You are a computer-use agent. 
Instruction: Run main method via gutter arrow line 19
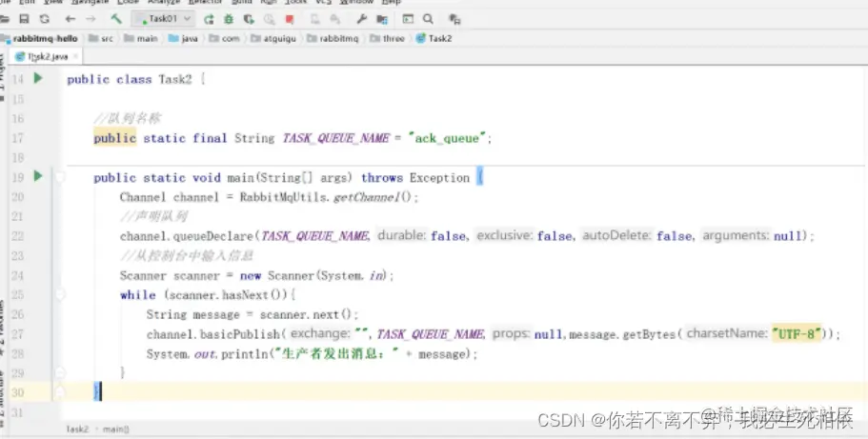pyautogui.click(x=38, y=176)
